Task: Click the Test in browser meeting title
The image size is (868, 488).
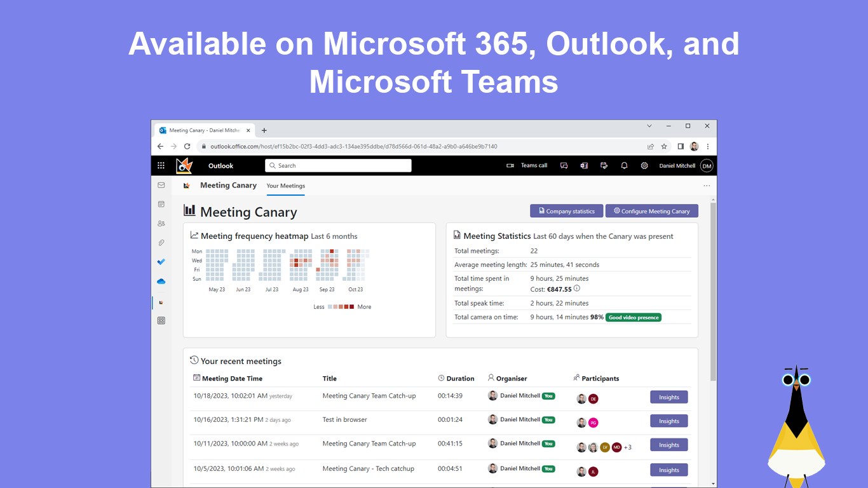Action: tap(344, 419)
